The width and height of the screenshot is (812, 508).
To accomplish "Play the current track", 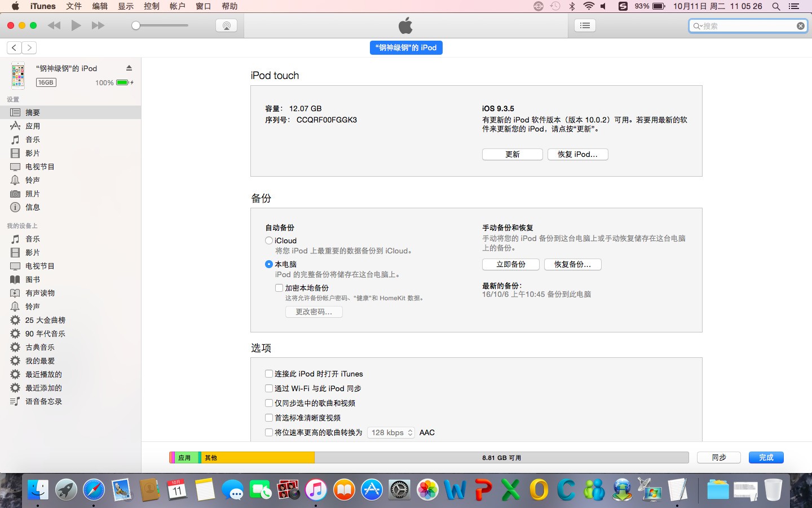I will (x=76, y=25).
